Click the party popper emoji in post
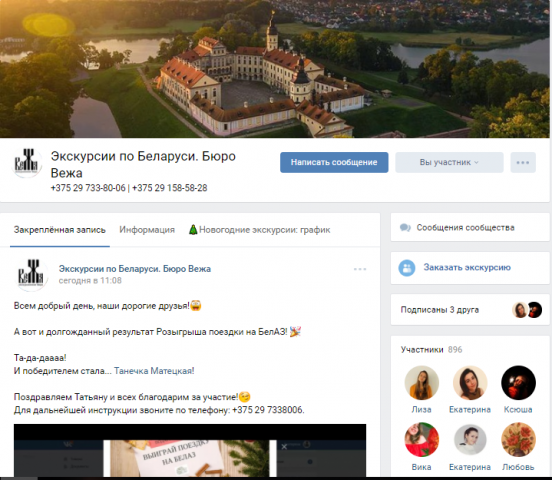This screenshot has height=480, width=552. (295, 331)
